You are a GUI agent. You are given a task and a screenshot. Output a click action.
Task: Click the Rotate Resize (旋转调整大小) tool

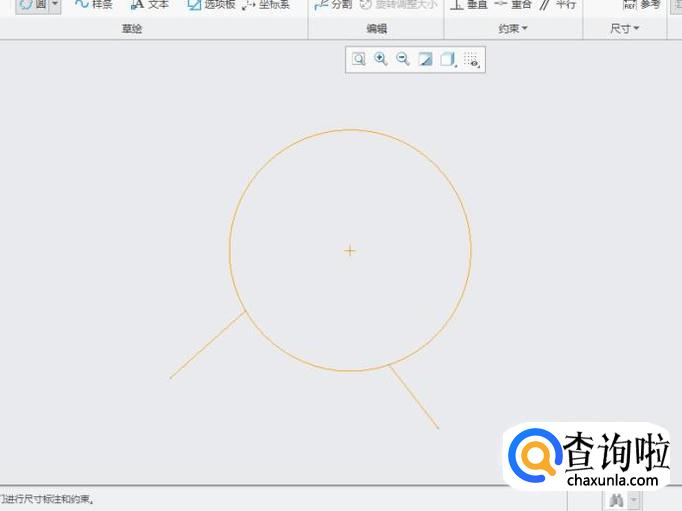tap(399, 5)
